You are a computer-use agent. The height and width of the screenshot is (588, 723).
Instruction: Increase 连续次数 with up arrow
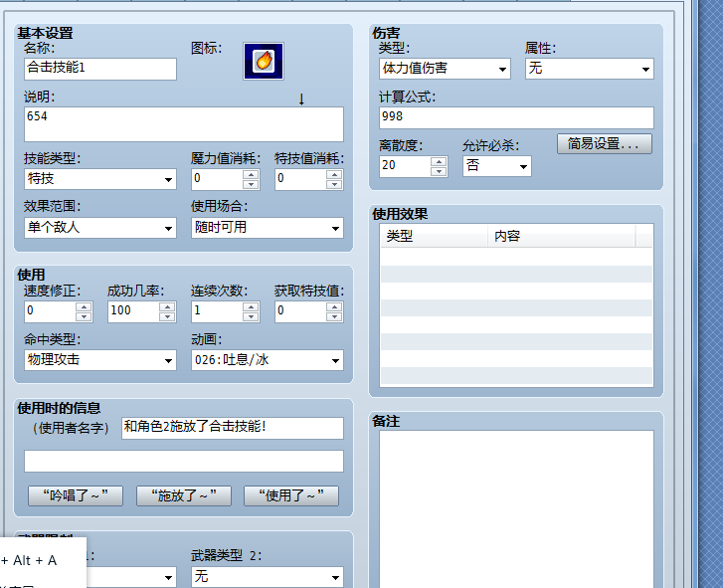(251, 306)
